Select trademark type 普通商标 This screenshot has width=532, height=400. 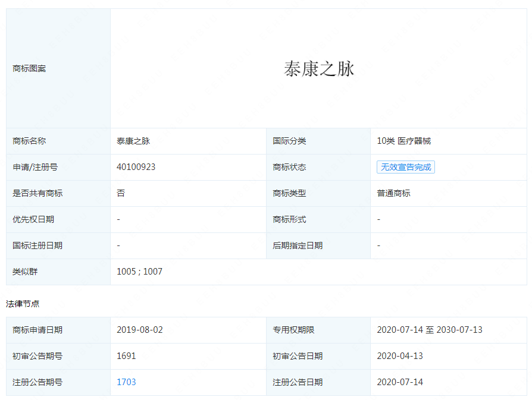coord(393,193)
